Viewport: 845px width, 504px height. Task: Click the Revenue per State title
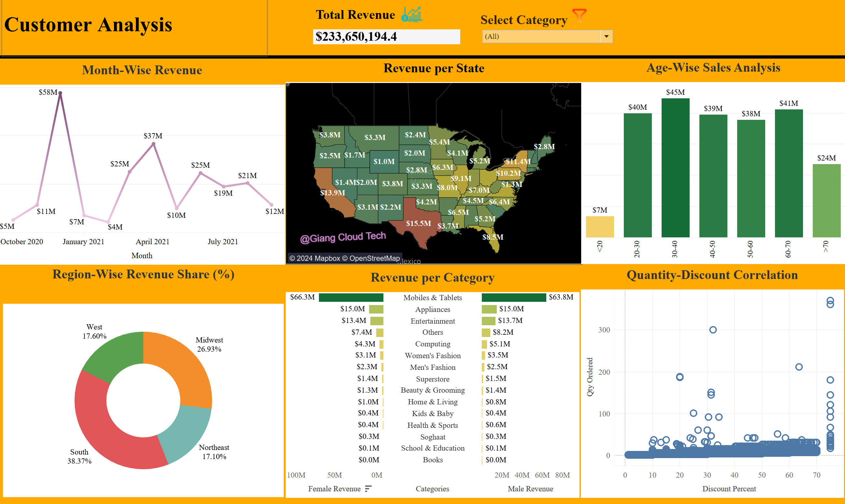tap(434, 68)
